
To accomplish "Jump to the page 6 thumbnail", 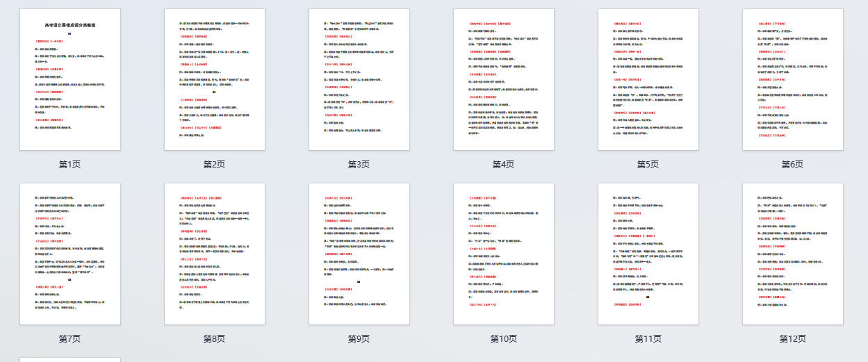I will coord(792,79).
